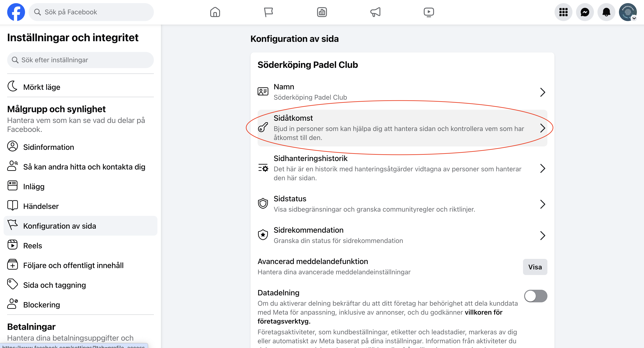The image size is (644, 348).
Task: Open the insights chart icon
Action: click(322, 12)
